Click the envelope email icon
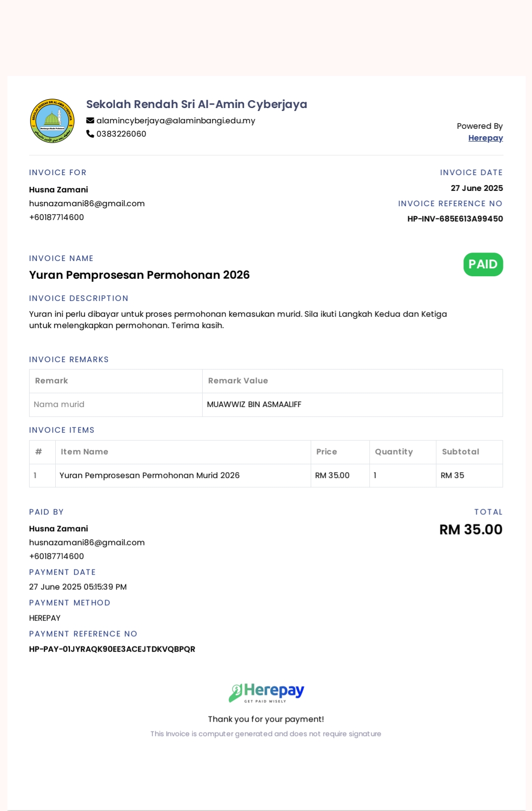532x811 pixels. [x=90, y=120]
